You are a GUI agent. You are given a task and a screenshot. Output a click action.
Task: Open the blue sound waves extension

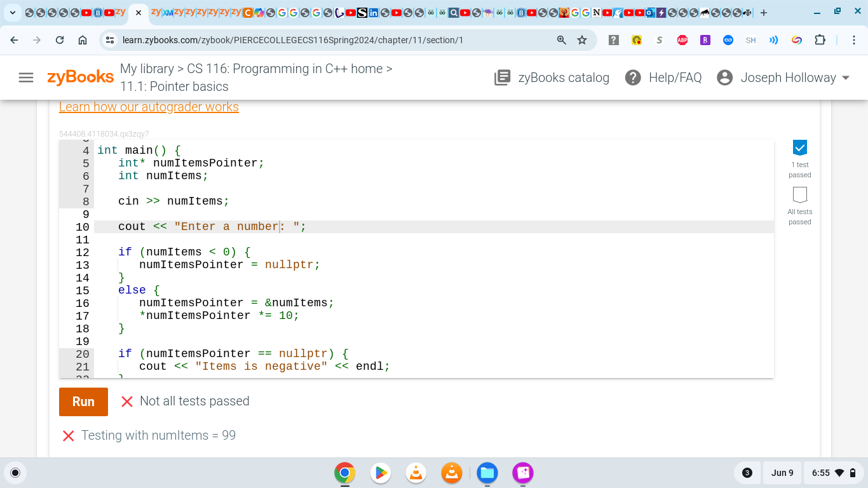click(x=774, y=40)
